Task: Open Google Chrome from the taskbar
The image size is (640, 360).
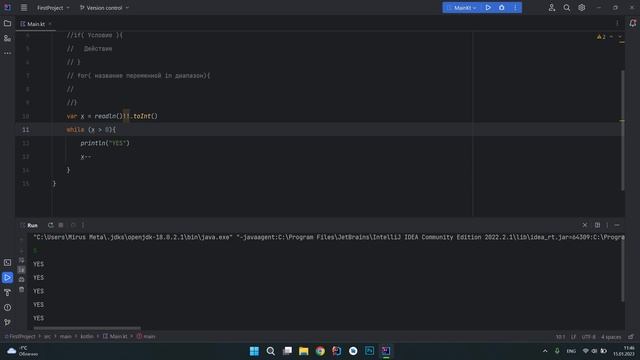Action: pyautogui.click(x=320, y=351)
